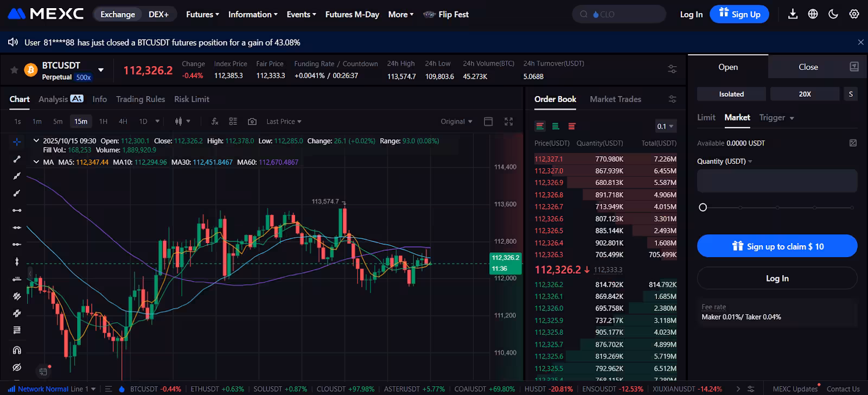Screen dimensions: 868x395
Task: Mute announcement speaker icon
Action: click(x=13, y=42)
